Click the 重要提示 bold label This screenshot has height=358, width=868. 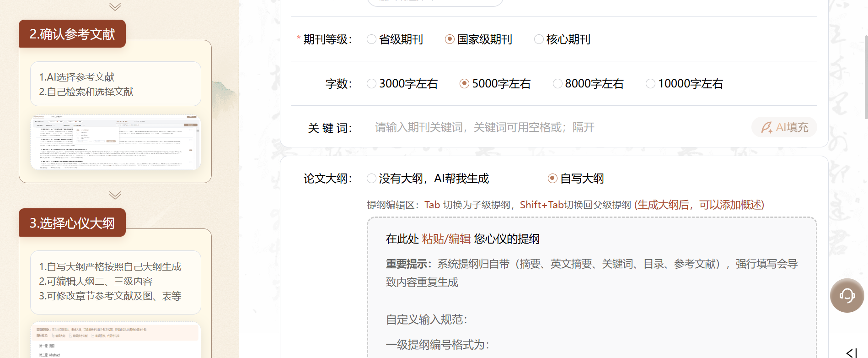tap(408, 264)
